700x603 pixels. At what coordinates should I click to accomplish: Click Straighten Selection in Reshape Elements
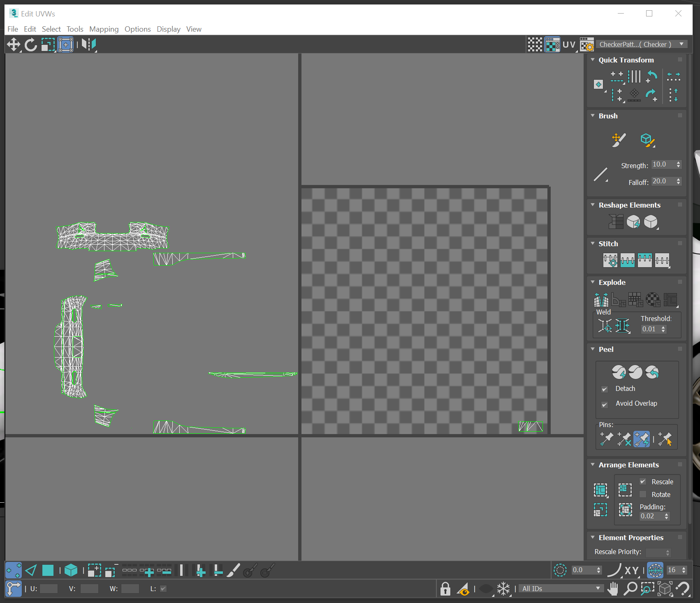[x=616, y=222]
